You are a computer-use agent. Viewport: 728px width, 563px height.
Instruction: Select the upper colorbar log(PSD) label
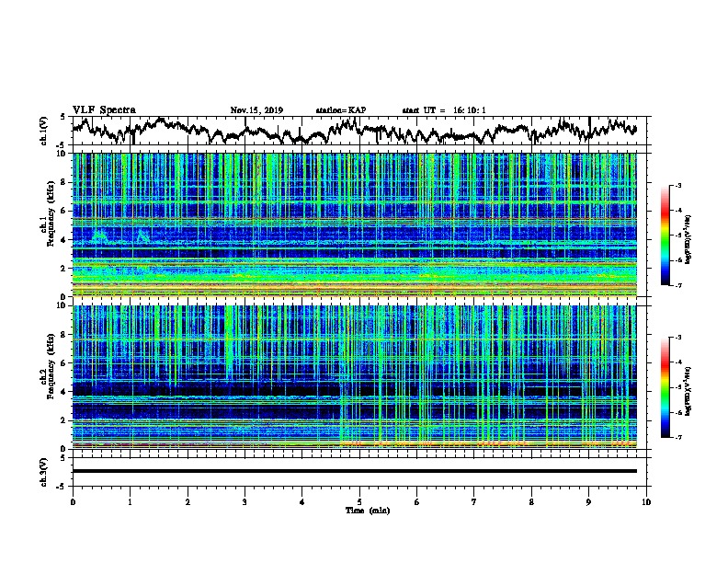coord(688,240)
